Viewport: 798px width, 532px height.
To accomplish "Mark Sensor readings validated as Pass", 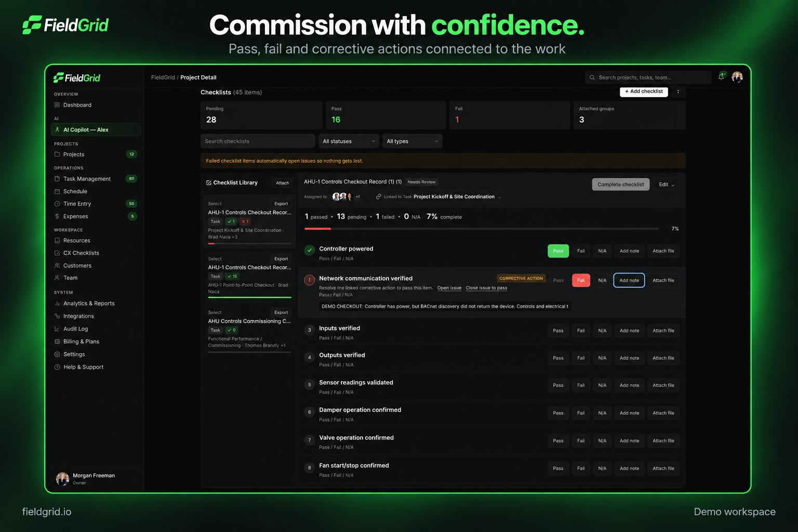I will pyautogui.click(x=558, y=385).
